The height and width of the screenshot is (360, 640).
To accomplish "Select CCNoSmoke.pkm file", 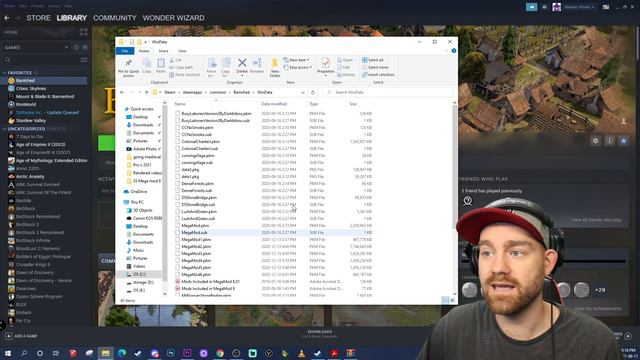I will pos(197,127).
